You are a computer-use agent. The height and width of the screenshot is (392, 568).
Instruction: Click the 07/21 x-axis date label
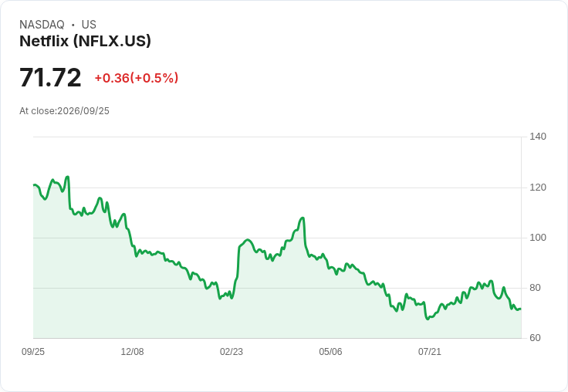(x=430, y=351)
